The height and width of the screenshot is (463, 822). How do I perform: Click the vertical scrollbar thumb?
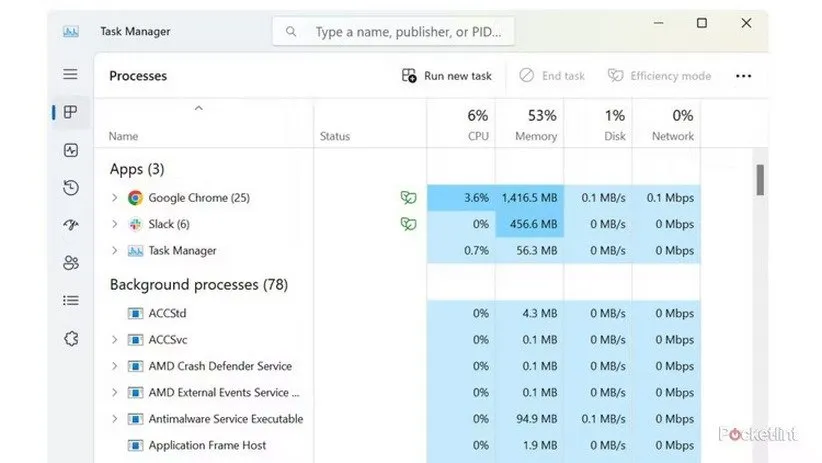click(760, 180)
